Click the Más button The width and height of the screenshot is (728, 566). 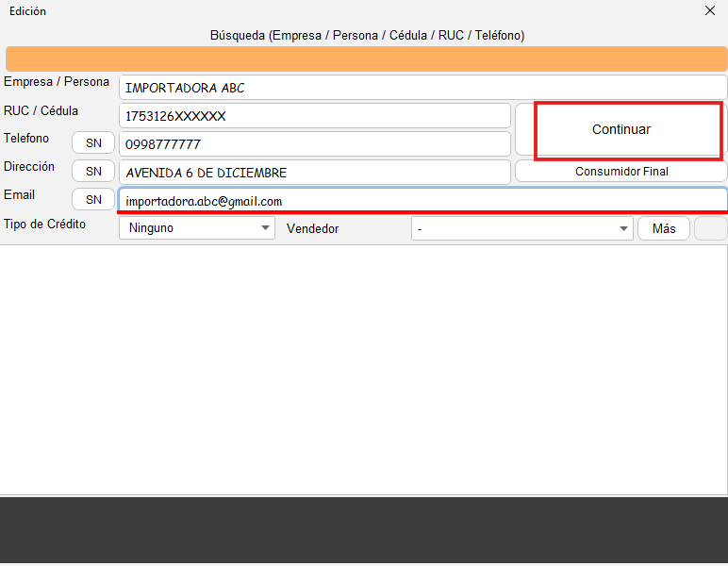point(664,228)
